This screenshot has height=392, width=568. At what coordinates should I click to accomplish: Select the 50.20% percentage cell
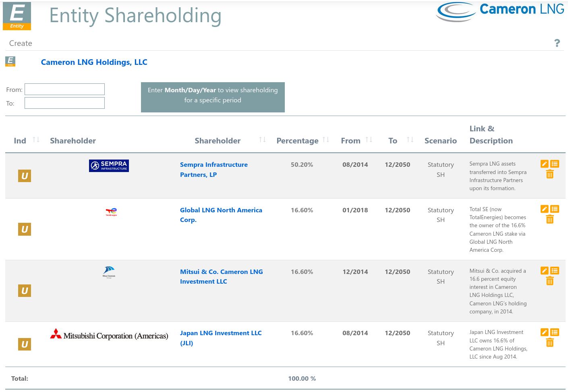302,164
